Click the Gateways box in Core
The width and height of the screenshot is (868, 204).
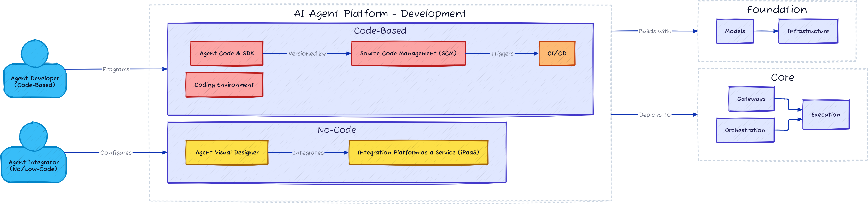pyautogui.click(x=751, y=99)
